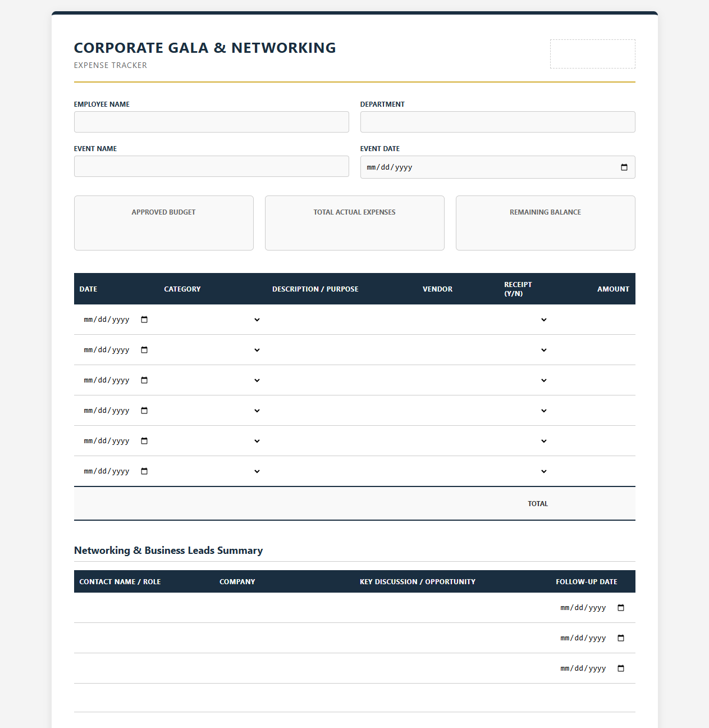Click the FOLLOW-UP DATE column header

pyautogui.click(x=587, y=582)
